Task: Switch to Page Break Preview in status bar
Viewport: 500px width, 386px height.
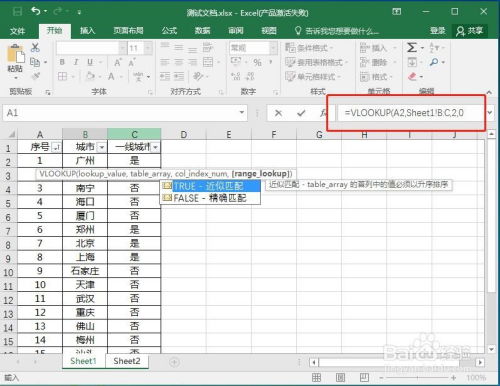Action: coord(364,378)
